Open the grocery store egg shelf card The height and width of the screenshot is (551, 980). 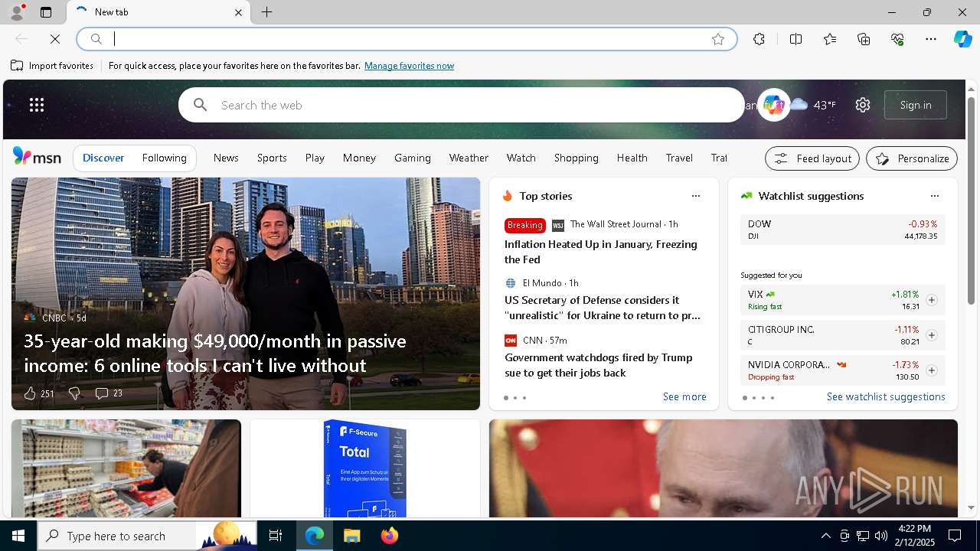click(x=126, y=468)
